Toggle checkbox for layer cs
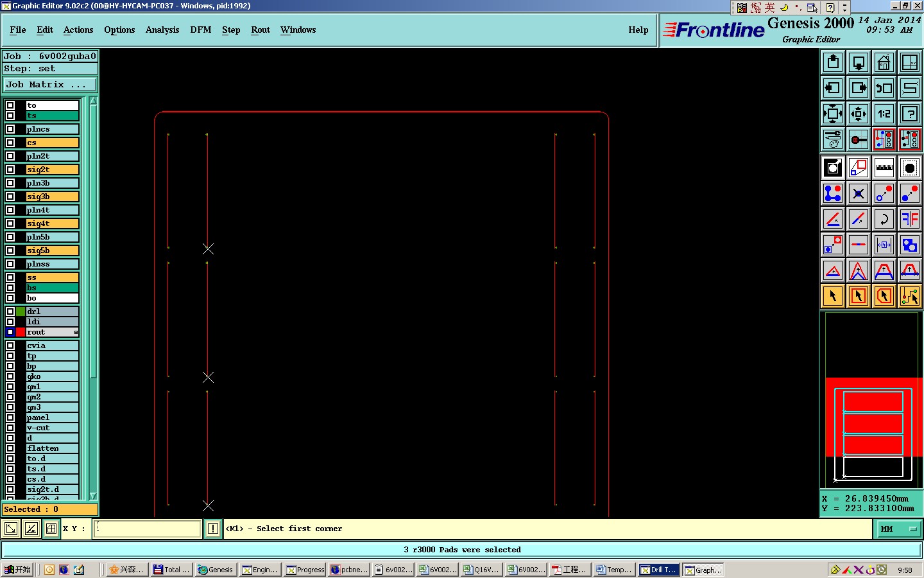Screen dimensions: 924x578 pyautogui.click(x=10, y=143)
